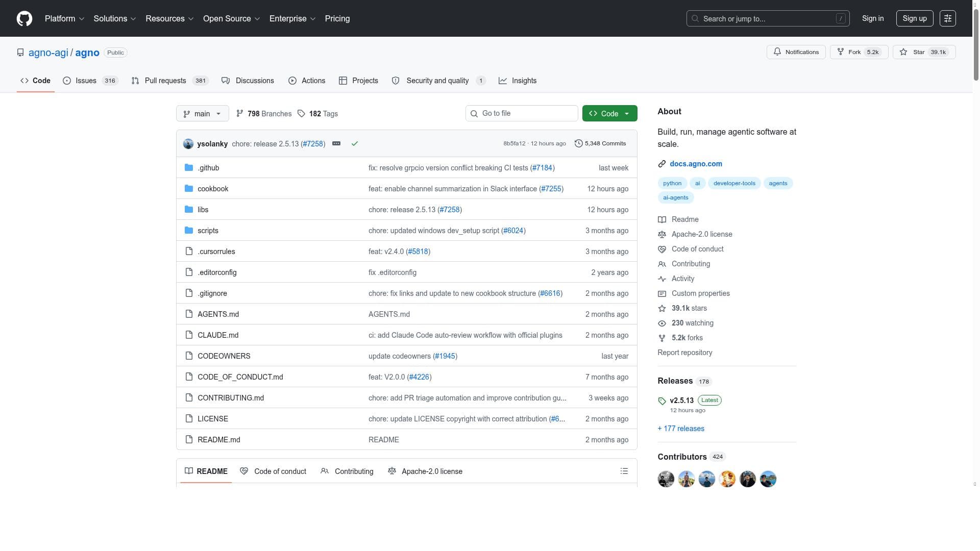The image size is (980, 551).
Task: Click the star icon next to 39.1k stars
Action: 662,309
